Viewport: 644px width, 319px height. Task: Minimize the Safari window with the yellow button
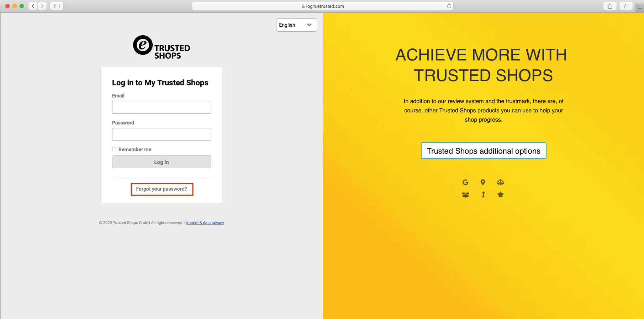pos(15,6)
